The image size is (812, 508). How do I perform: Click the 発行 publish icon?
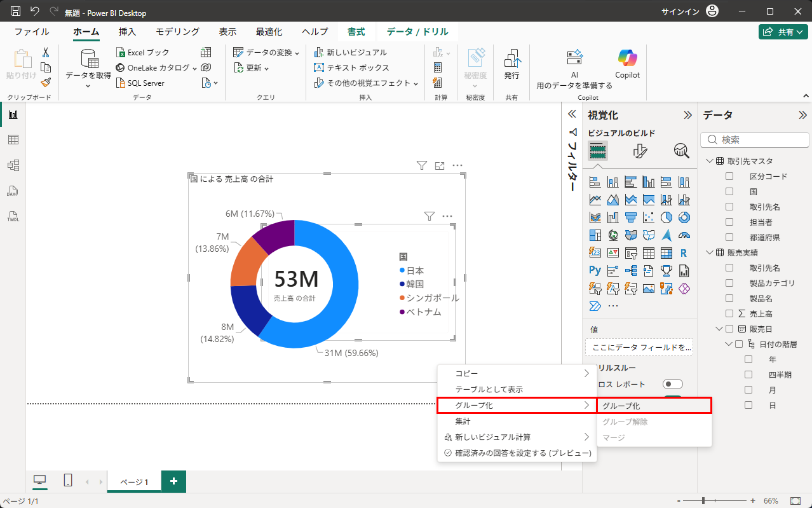[x=512, y=65]
